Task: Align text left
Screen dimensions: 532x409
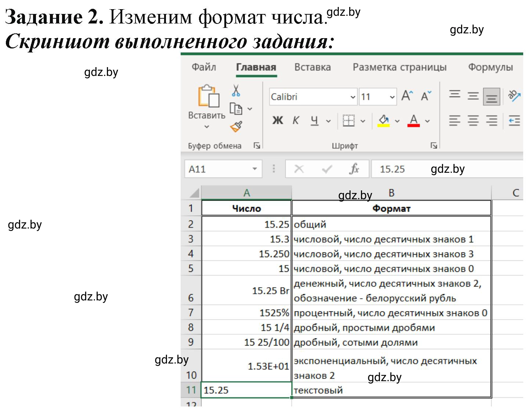Action: click(455, 120)
